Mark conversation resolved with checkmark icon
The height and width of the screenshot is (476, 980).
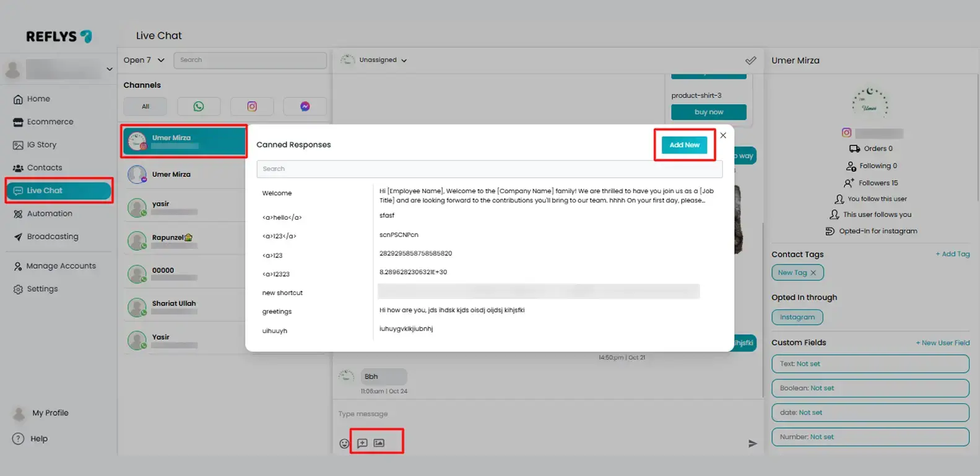coord(750,61)
